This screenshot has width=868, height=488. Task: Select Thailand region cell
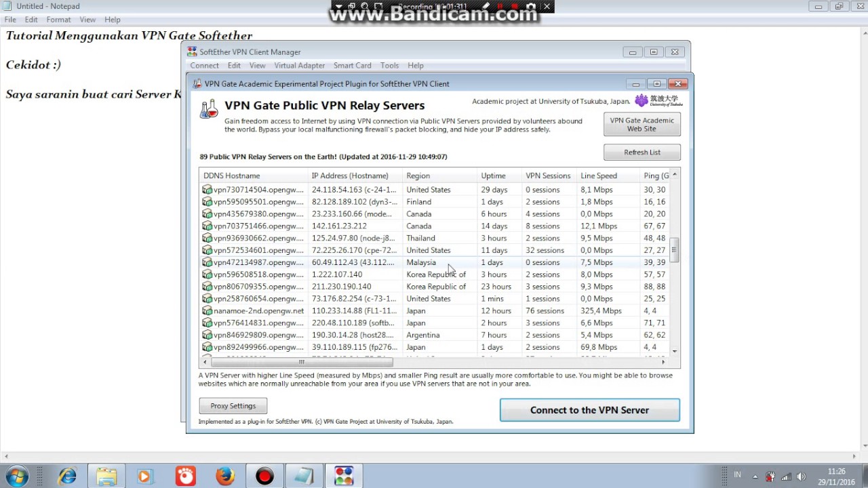[420, 239]
